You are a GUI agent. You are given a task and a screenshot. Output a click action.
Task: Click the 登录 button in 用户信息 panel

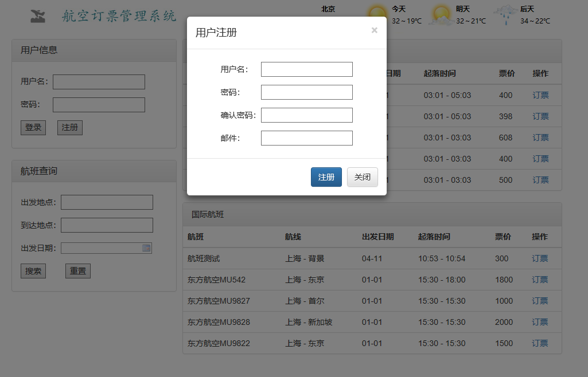point(33,128)
